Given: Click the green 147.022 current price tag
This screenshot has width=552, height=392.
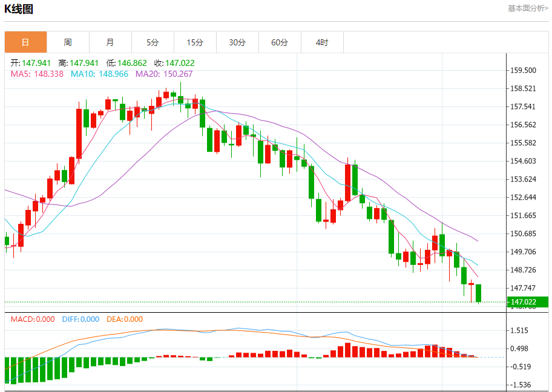Looking at the screenshot, I should tap(524, 302).
